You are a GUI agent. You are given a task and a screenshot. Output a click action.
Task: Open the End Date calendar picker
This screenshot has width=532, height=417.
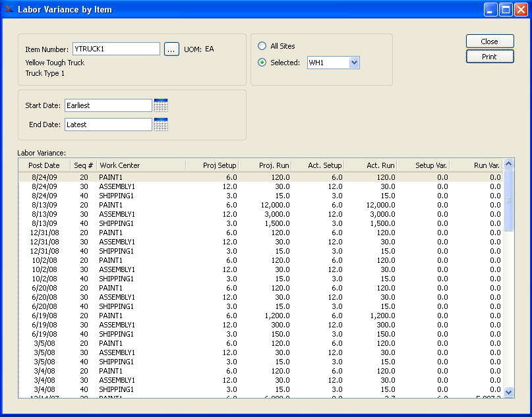(161, 125)
